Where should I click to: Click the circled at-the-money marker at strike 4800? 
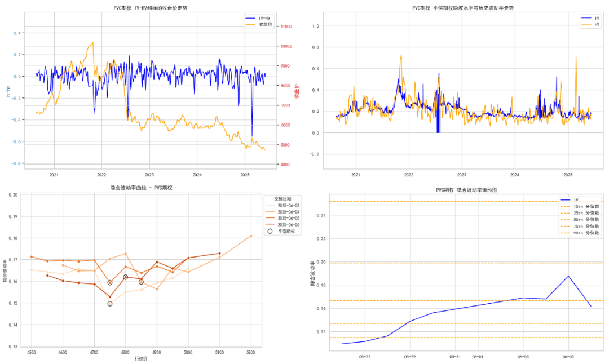click(x=125, y=277)
